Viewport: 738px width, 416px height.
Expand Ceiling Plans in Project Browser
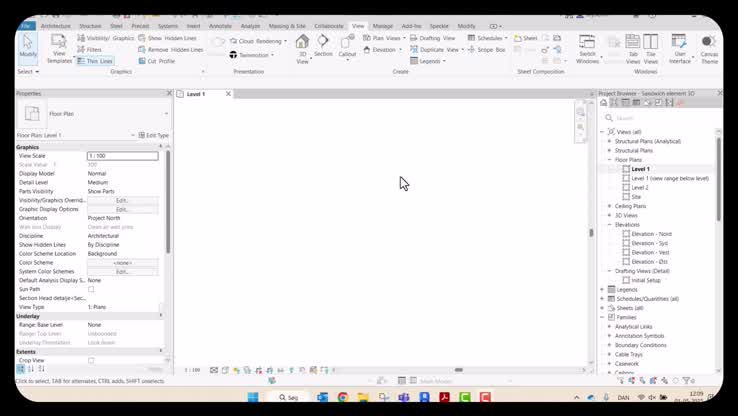610,206
